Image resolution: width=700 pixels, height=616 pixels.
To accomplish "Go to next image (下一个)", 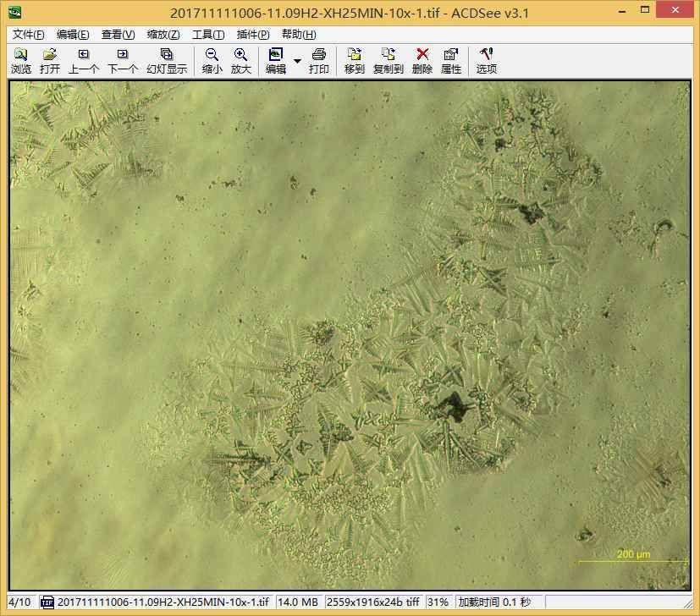I will point(123,61).
